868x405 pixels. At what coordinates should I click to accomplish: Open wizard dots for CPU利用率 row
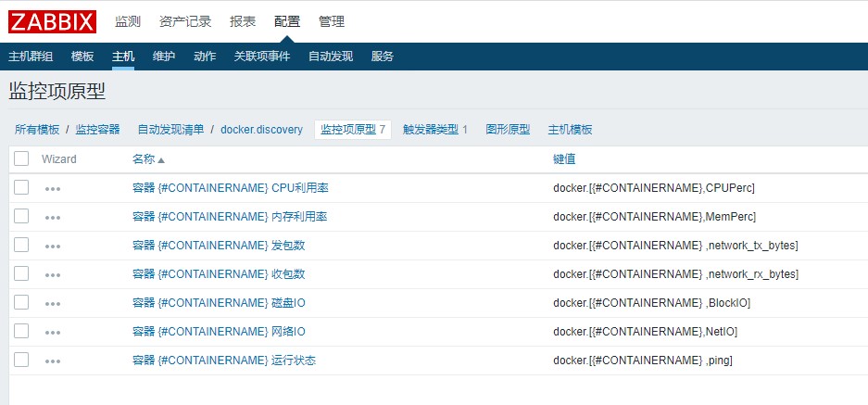coord(53,189)
